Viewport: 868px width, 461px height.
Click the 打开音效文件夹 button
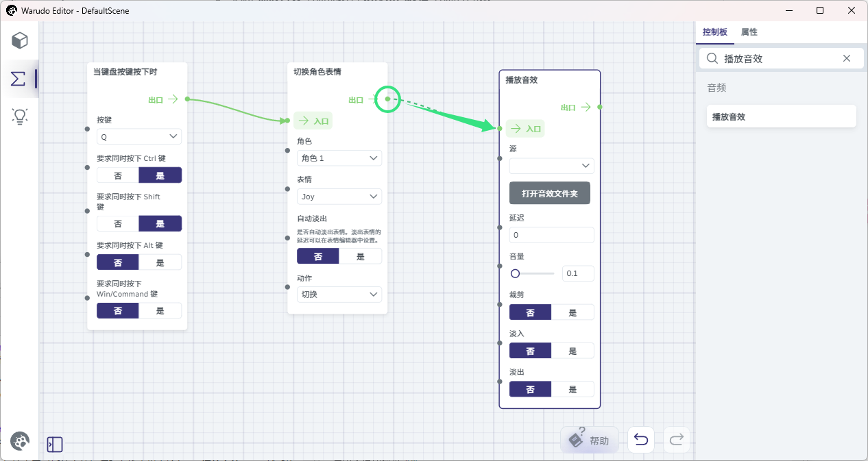[550, 193]
